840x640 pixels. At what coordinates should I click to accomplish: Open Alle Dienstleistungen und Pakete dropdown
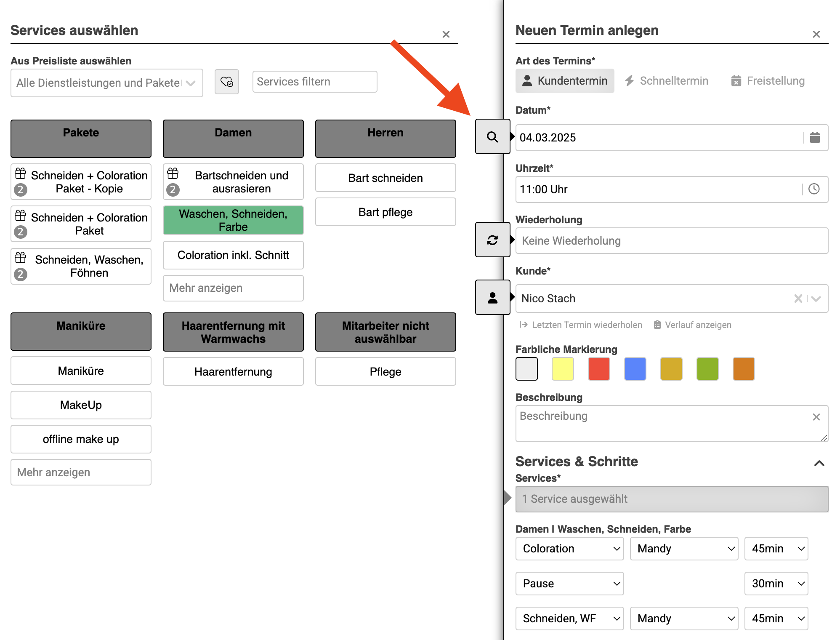[x=107, y=83]
